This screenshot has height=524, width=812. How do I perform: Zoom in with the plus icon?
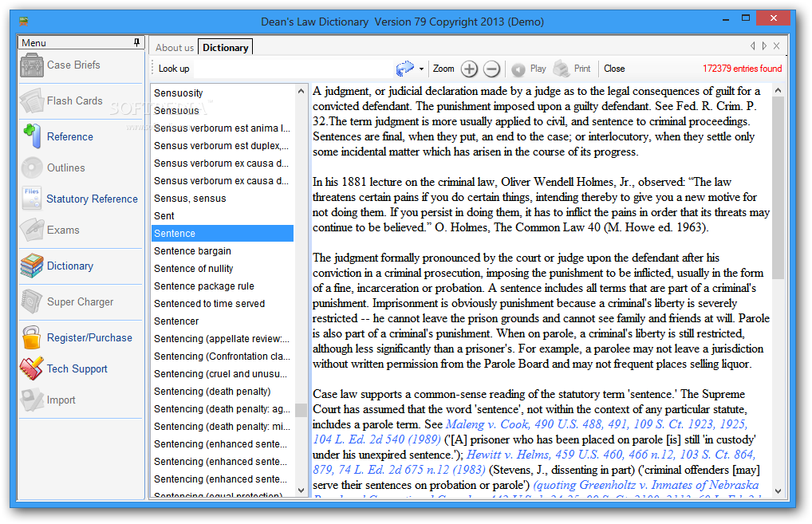coord(469,69)
